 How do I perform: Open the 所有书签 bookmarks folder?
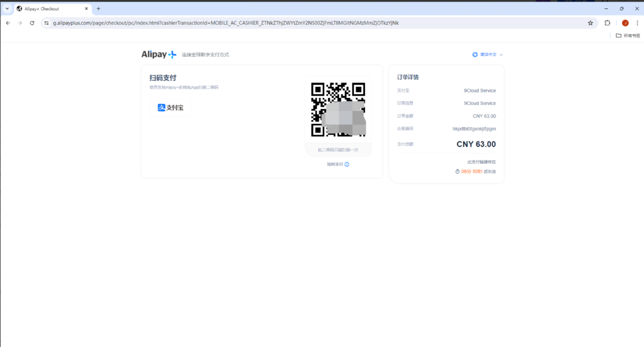[x=628, y=36]
